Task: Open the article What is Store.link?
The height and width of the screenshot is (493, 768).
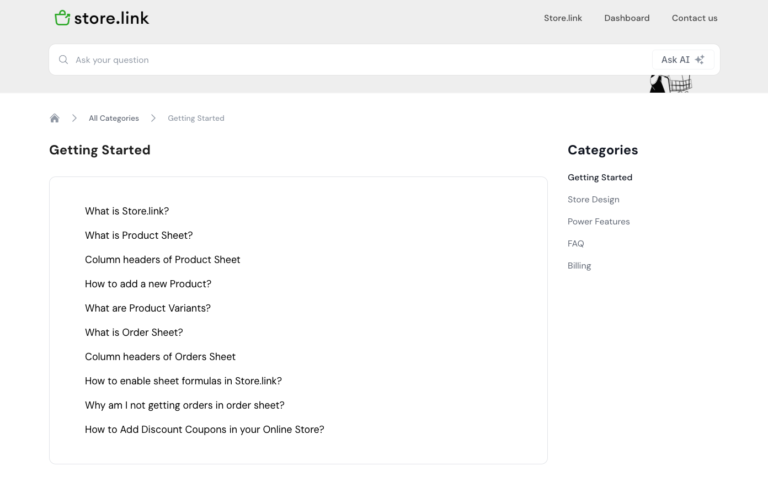Action: tap(127, 211)
